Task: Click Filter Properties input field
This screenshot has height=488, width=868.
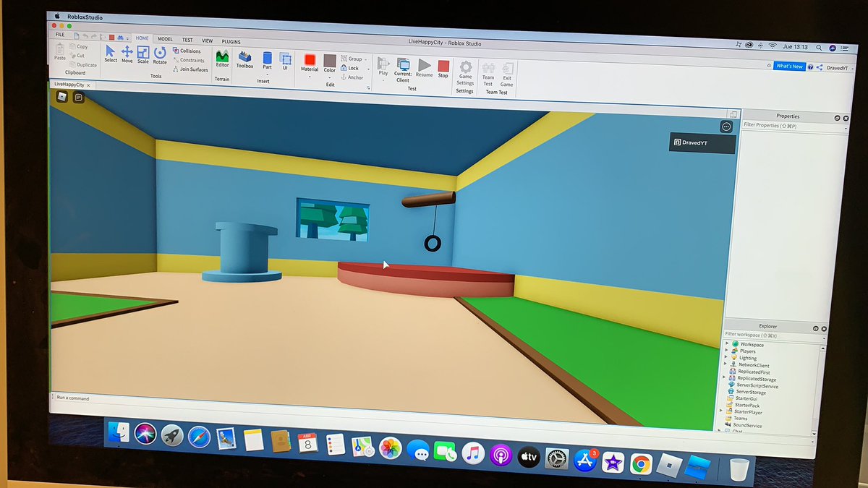Action: click(793, 126)
